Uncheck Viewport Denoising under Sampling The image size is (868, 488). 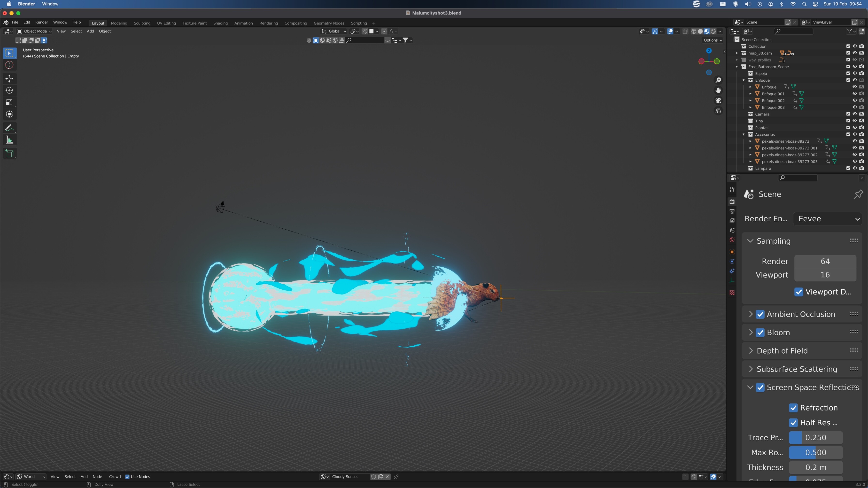798,292
